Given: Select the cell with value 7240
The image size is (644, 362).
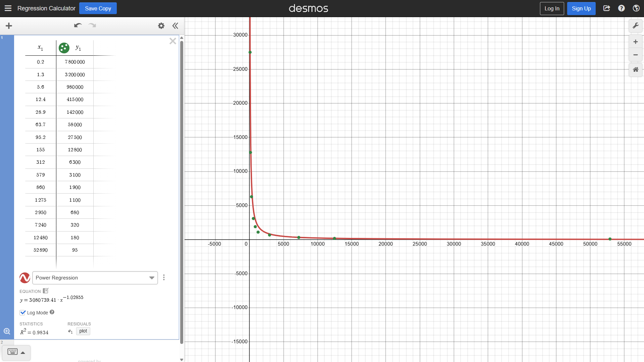Looking at the screenshot, I should tap(41, 225).
